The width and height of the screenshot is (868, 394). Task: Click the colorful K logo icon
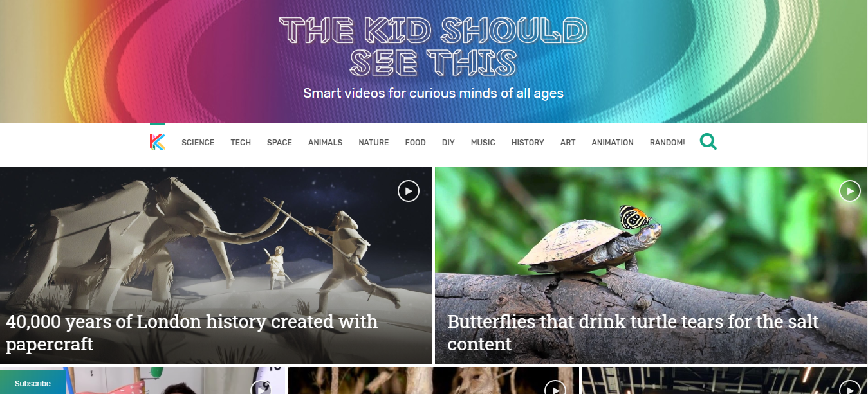tap(157, 142)
